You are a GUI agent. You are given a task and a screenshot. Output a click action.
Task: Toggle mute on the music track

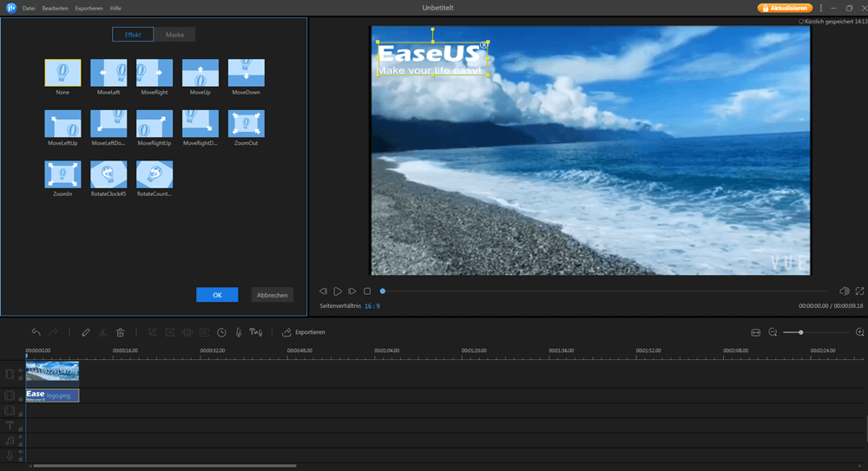point(20,437)
